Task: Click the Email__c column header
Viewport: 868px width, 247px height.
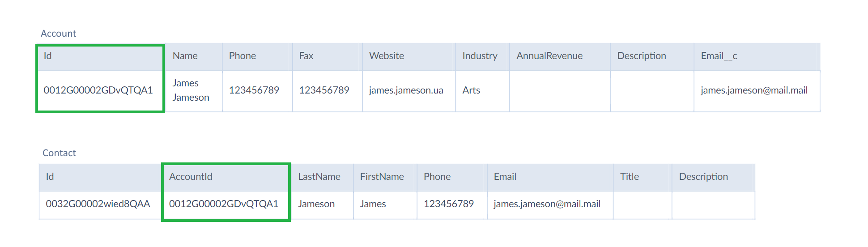Action: (757, 56)
